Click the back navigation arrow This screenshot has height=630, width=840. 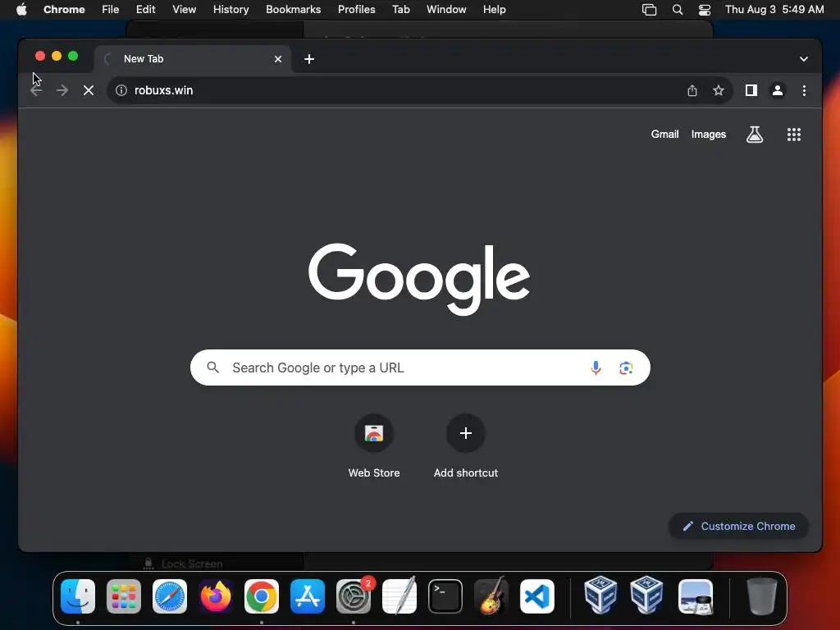tap(36, 90)
